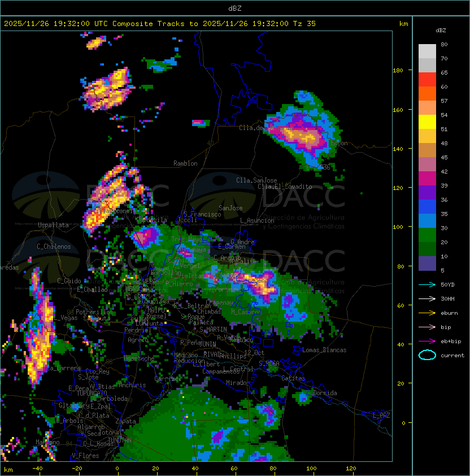Select the purple swatch between 39 and 36

point(427,192)
